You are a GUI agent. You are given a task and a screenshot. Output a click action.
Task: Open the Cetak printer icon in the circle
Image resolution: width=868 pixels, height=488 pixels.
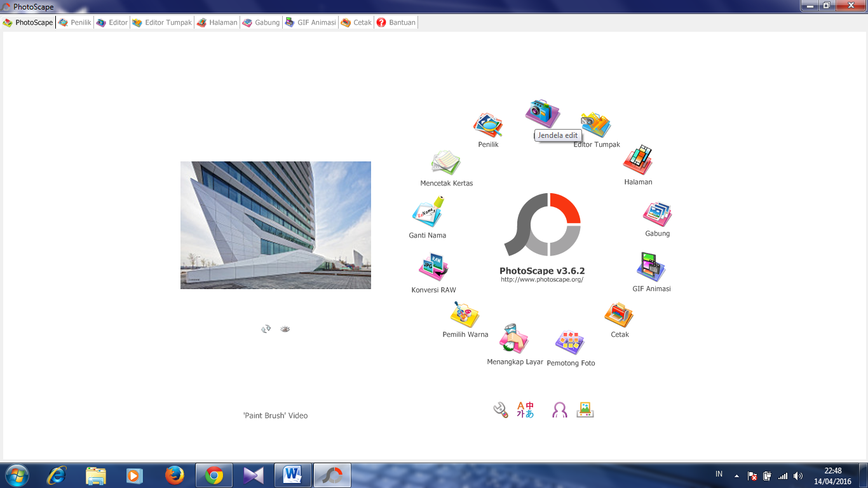tap(620, 315)
